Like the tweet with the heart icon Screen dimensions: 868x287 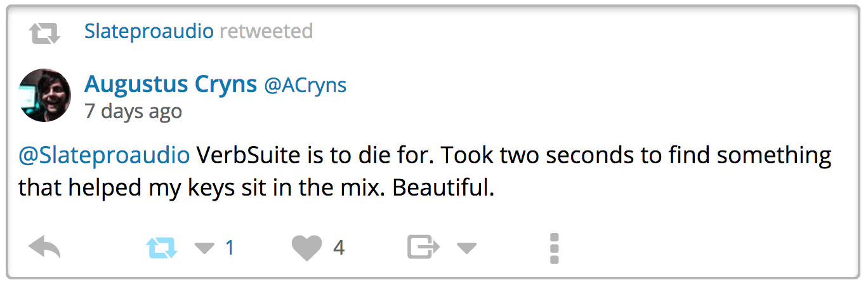point(307,248)
